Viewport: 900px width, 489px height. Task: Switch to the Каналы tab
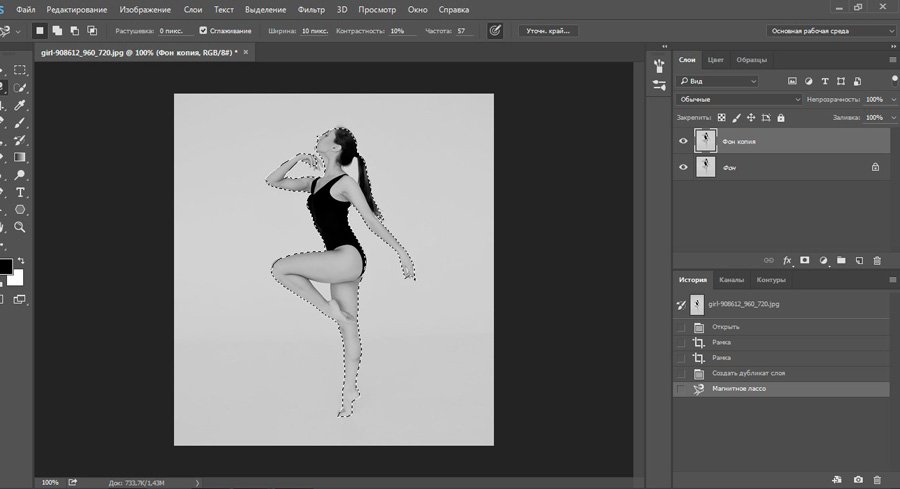(x=731, y=280)
